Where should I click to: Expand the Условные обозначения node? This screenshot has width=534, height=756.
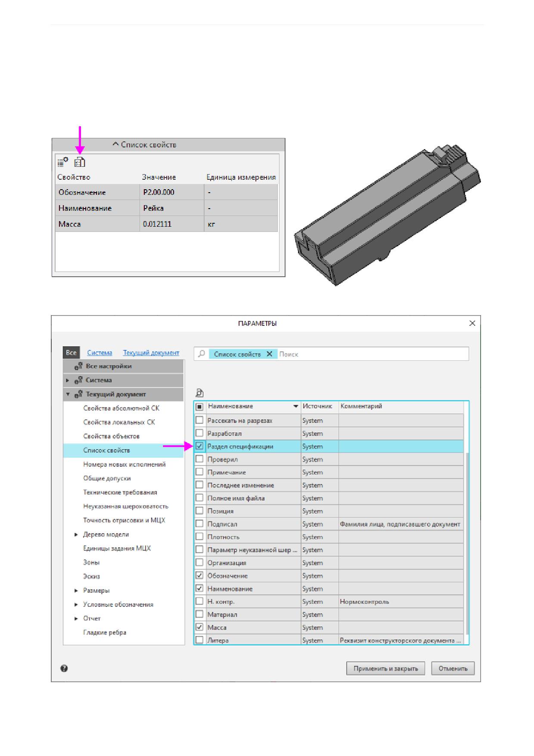[76, 604]
